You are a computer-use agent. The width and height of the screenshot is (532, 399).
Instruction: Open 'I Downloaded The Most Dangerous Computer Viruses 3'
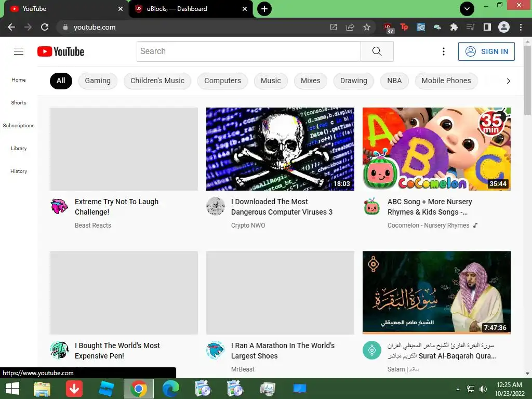tap(282, 207)
